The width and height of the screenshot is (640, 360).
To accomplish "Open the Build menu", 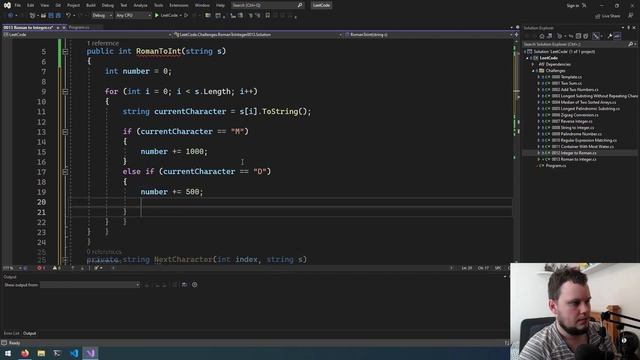I will click(x=91, y=5).
